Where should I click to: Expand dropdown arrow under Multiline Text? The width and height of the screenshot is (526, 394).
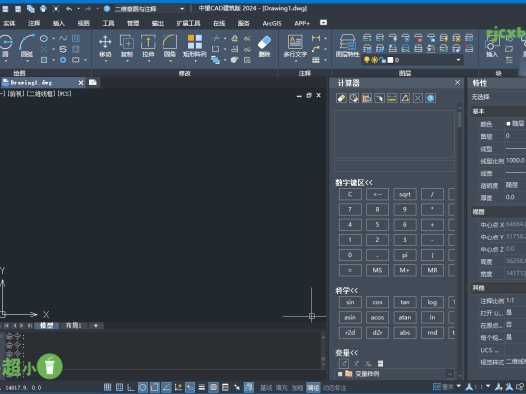pos(295,61)
